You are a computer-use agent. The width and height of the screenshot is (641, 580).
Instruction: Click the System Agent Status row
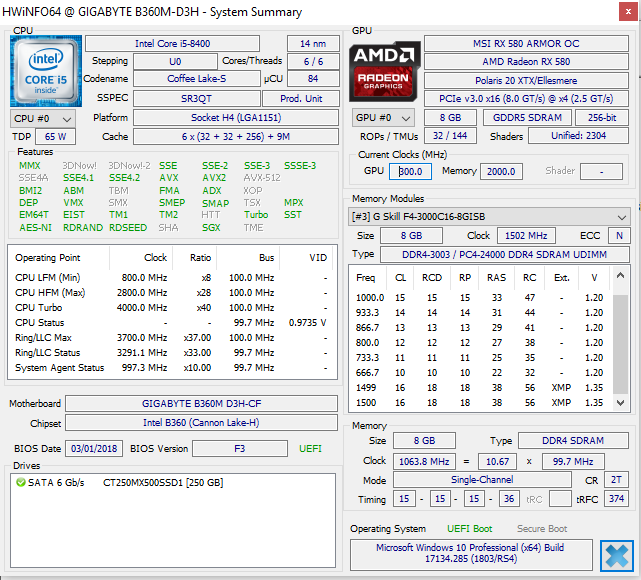coord(172,367)
